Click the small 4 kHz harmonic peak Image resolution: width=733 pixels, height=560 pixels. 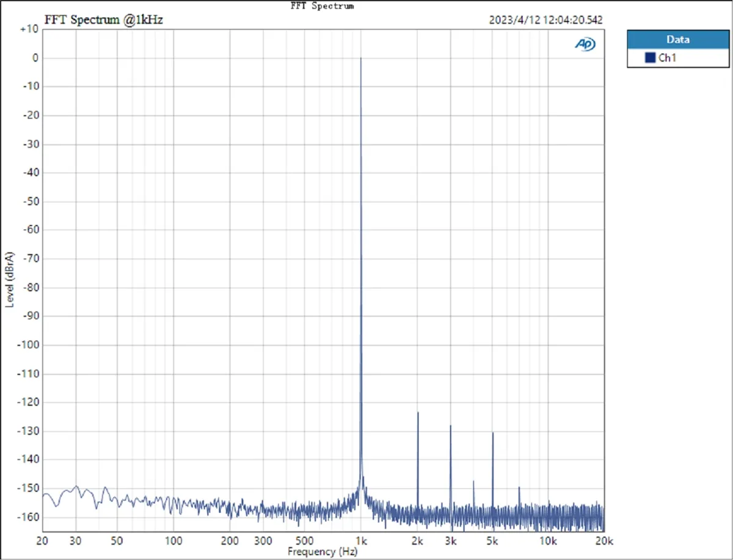(x=473, y=482)
